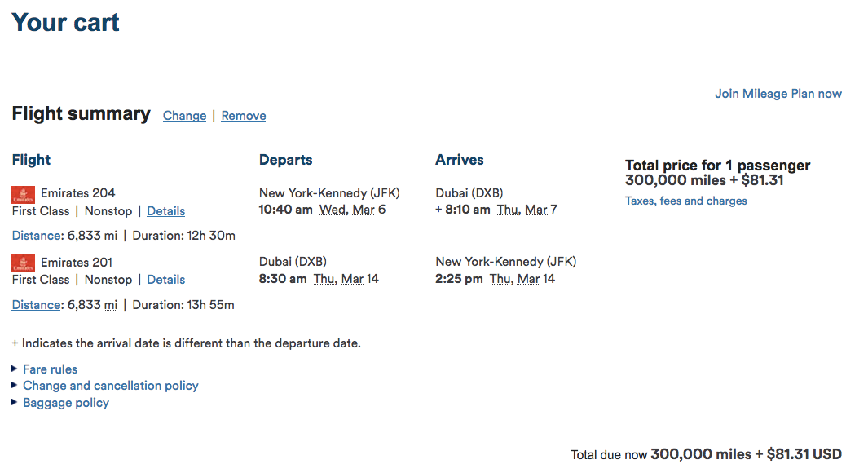Expand the Baggage policy section

(x=65, y=403)
